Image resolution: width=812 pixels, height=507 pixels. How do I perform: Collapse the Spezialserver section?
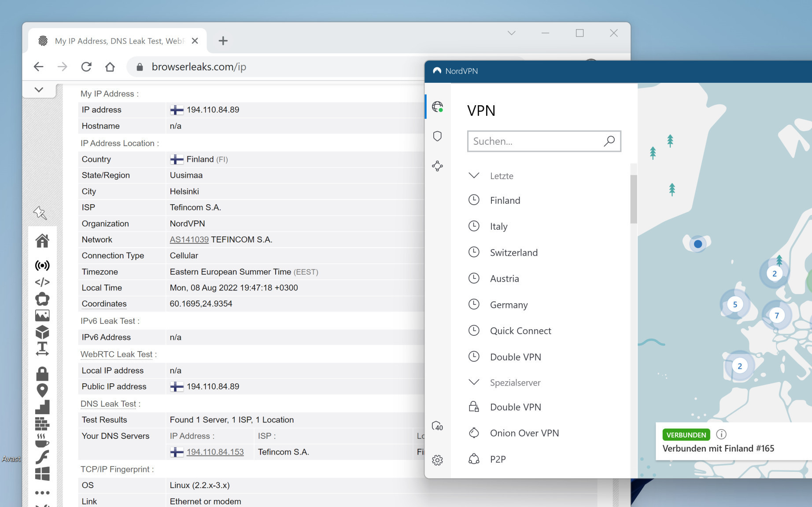tap(474, 382)
